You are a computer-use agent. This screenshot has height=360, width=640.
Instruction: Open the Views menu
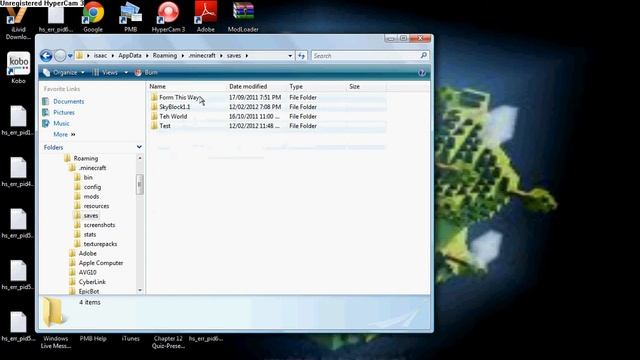click(105, 72)
